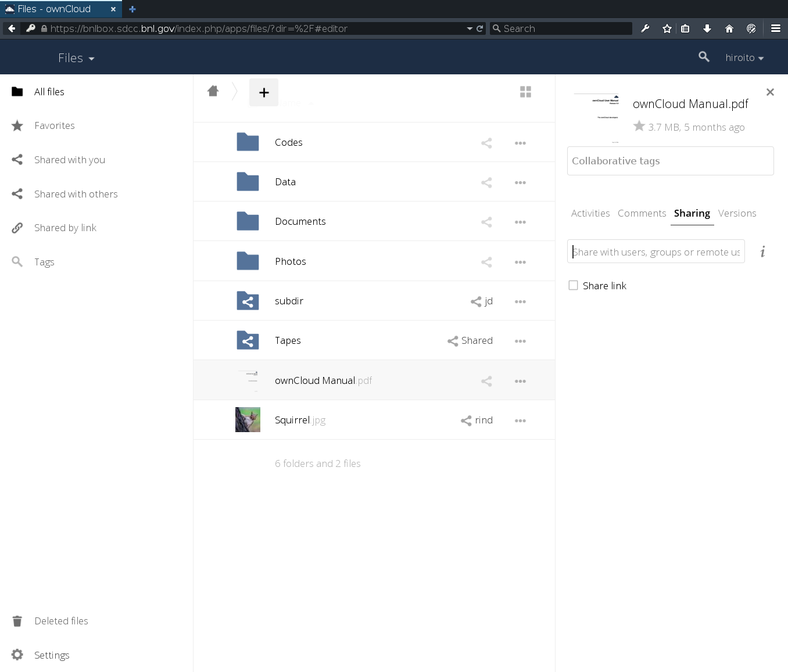
Task: Expand the Files app menu
Action: tap(76, 58)
